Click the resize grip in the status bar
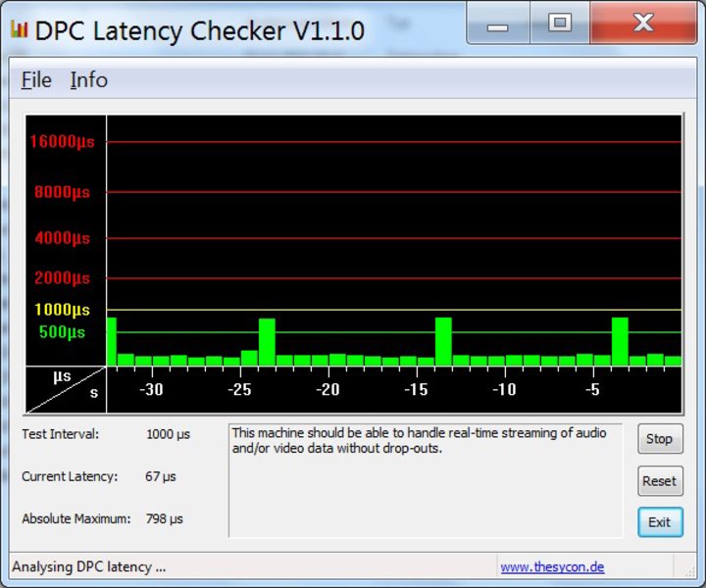This screenshot has height=588, width=706. [689, 571]
